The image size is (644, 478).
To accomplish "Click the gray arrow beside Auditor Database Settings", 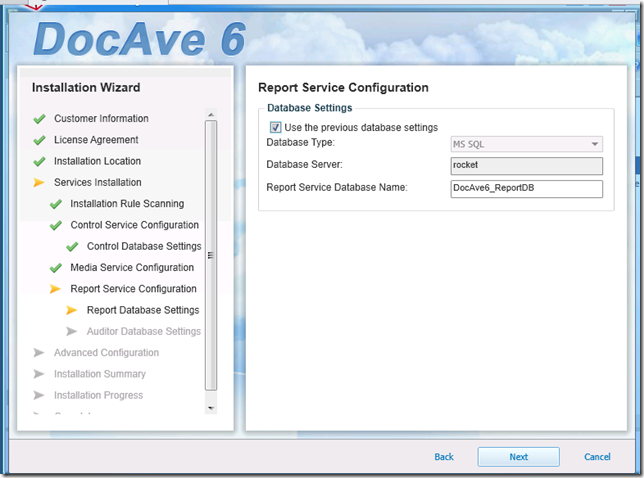I will [71, 331].
